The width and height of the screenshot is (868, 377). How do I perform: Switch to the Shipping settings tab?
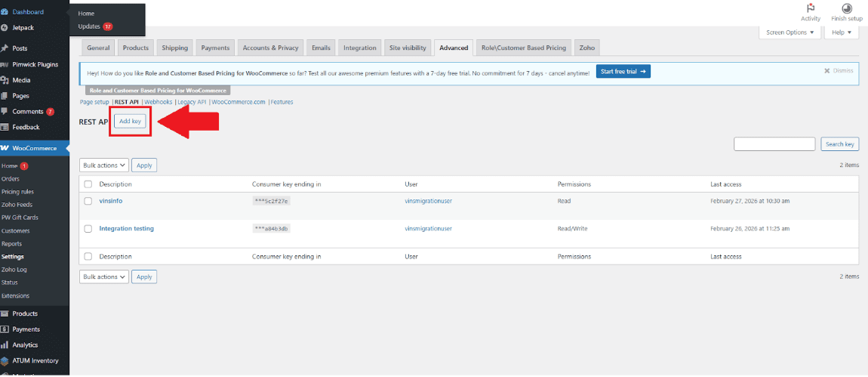174,48
